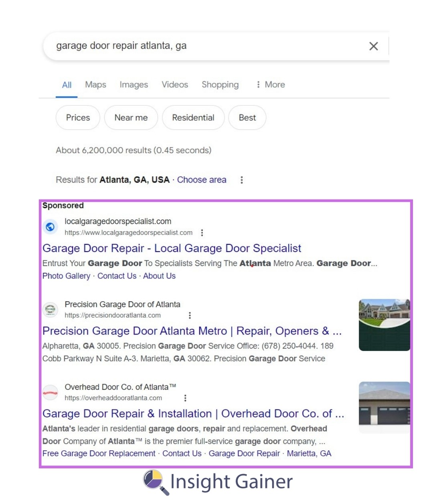Click the https://overheaddooratlanta.com URL text
This screenshot has width=433, height=504.
click(x=113, y=398)
